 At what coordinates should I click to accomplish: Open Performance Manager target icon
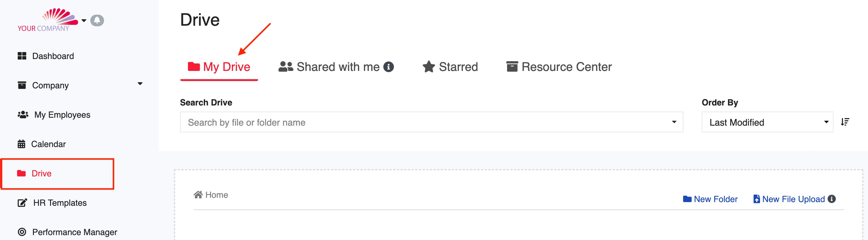point(22,232)
